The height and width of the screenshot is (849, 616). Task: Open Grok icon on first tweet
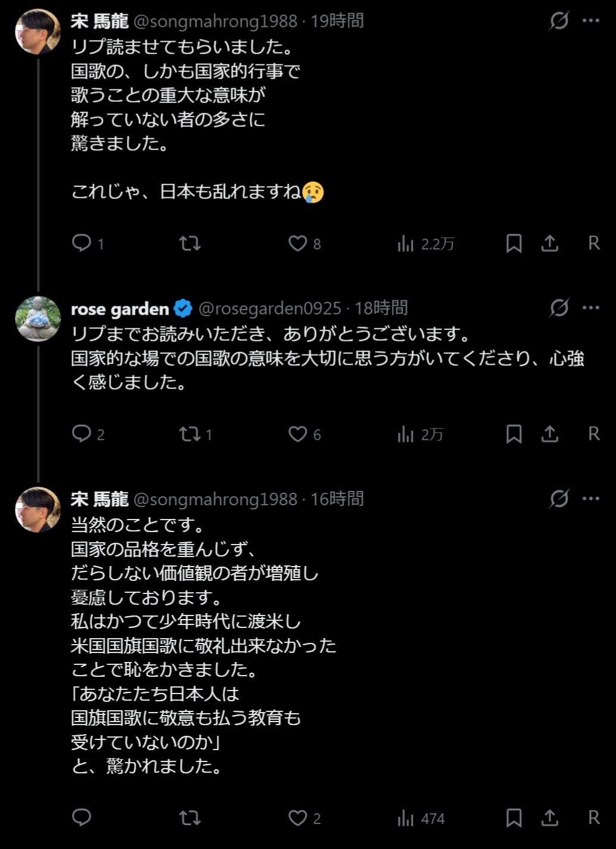pyautogui.click(x=559, y=21)
